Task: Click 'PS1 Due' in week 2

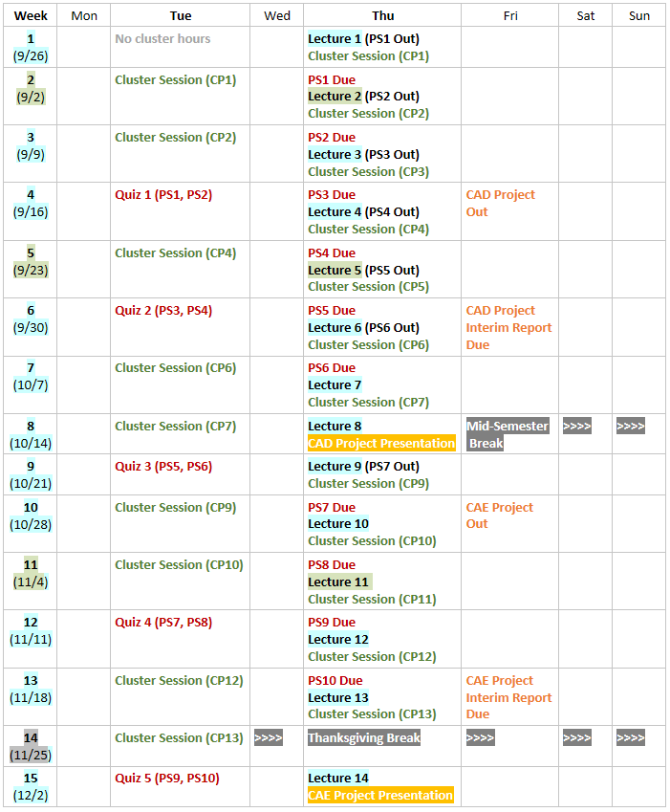Action: 332,79
